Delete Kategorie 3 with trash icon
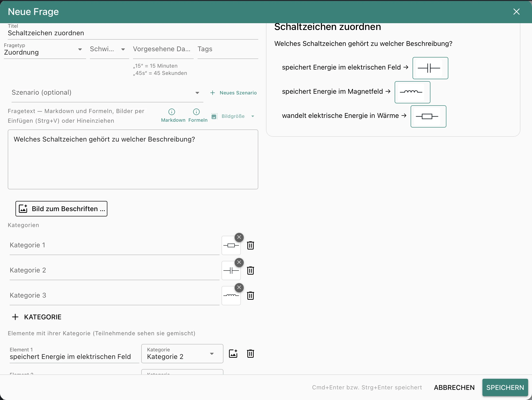The width and height of the screenshot is (532, 400). pyautogui.click(x=251, y=296)
